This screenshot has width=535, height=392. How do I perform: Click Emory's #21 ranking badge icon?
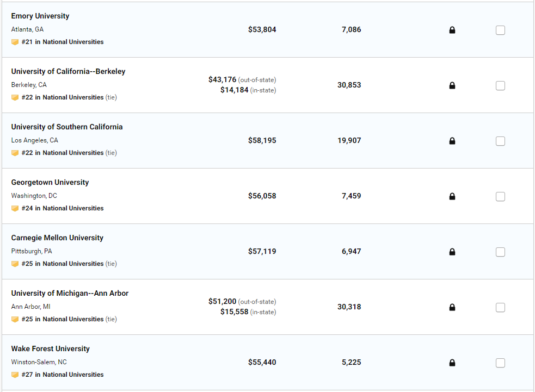[x=15, y=42]
